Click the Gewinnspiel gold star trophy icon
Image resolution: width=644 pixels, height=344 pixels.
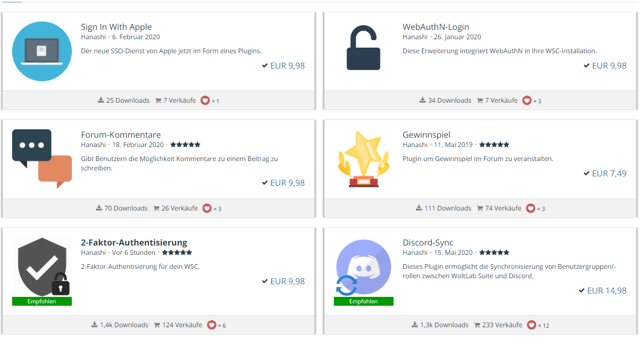click(363, 159)
